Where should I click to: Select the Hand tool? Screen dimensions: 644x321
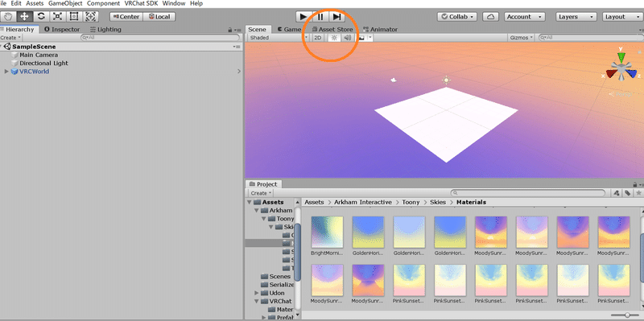click(8, 17)
